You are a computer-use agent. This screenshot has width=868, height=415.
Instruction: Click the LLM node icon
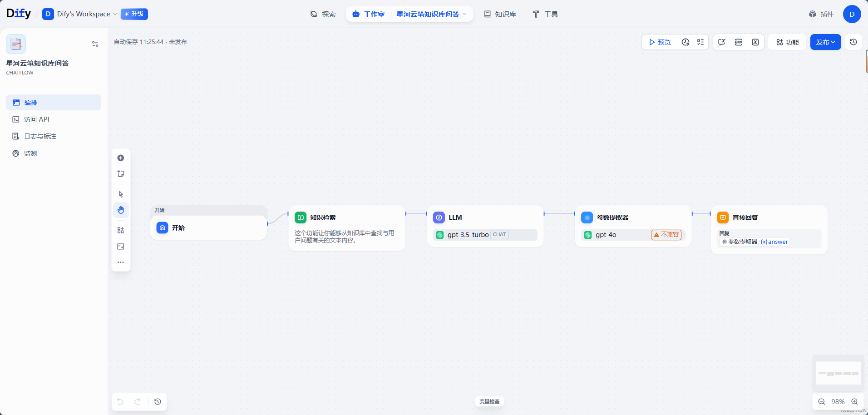click(439, 217)
